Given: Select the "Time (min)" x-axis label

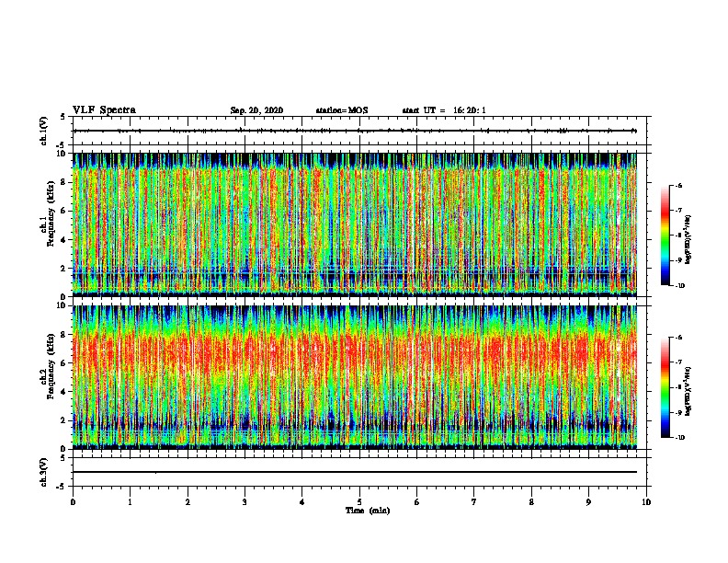Looking at the screenshot, I should [x=368, y=511].
